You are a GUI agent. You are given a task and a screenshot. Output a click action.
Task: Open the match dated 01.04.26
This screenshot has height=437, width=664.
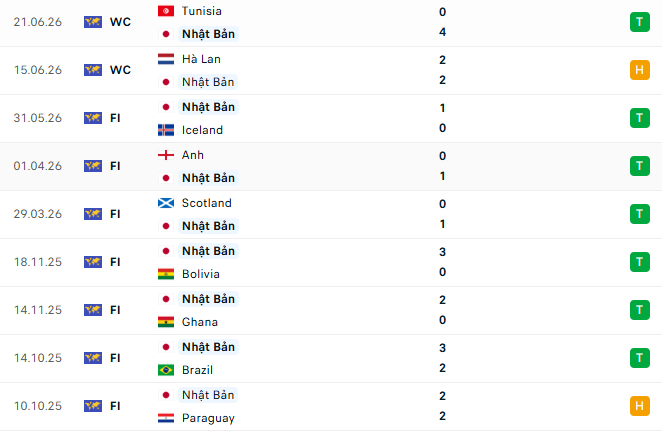331,166
